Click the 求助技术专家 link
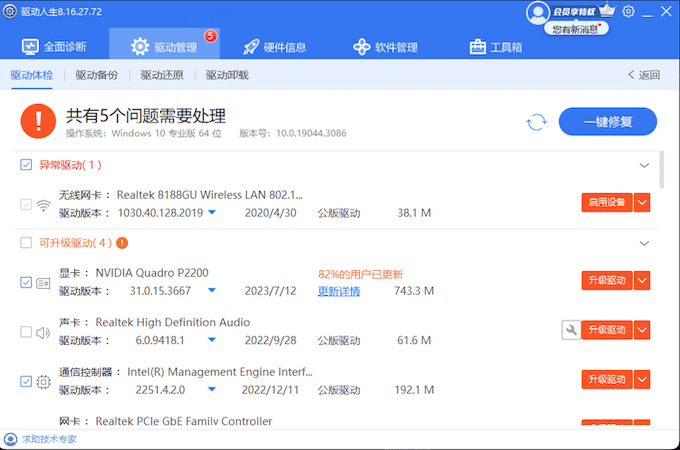Screen dimensions: 680x450 coord(49,439)
